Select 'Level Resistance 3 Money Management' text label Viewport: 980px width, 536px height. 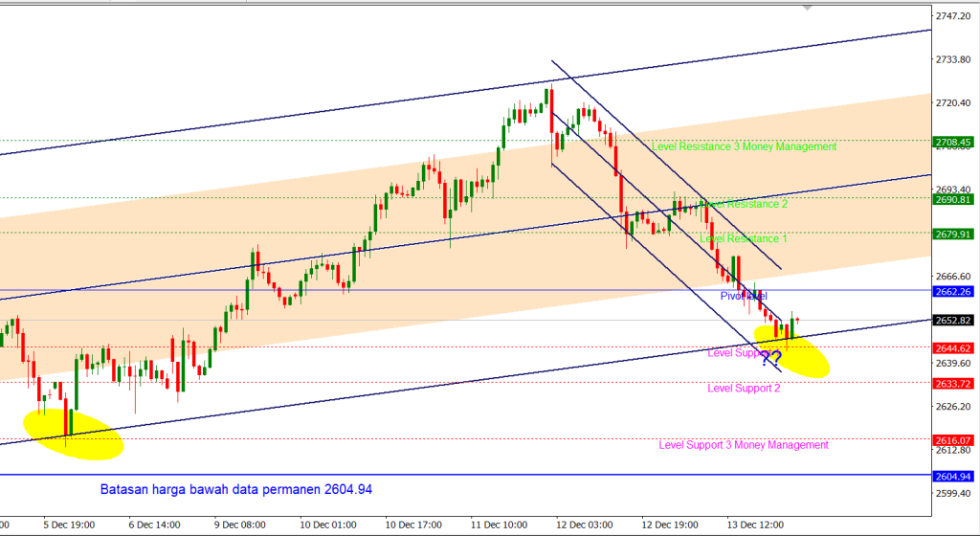tap(744, 146)
